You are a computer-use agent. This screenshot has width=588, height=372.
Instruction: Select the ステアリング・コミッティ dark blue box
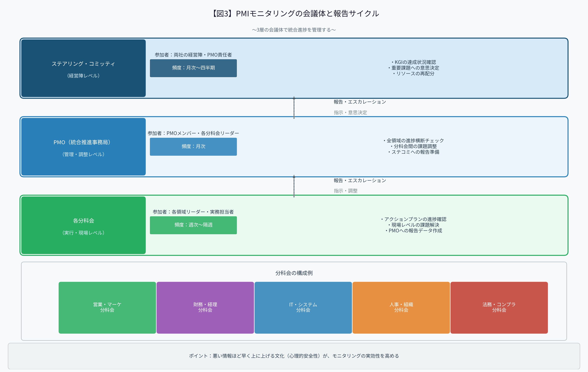pos(83,68)
